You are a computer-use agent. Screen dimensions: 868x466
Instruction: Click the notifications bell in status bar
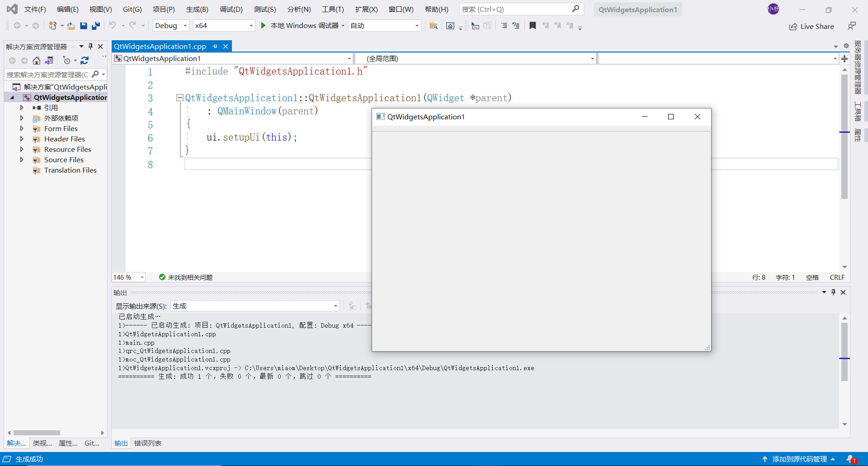pos(851,459)
